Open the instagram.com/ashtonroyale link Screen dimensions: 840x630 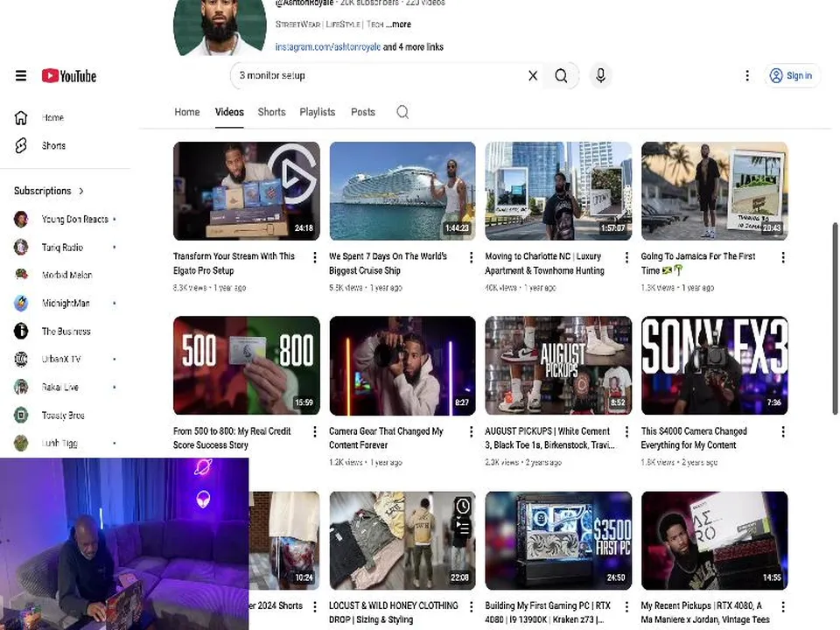tap(328, 46)
